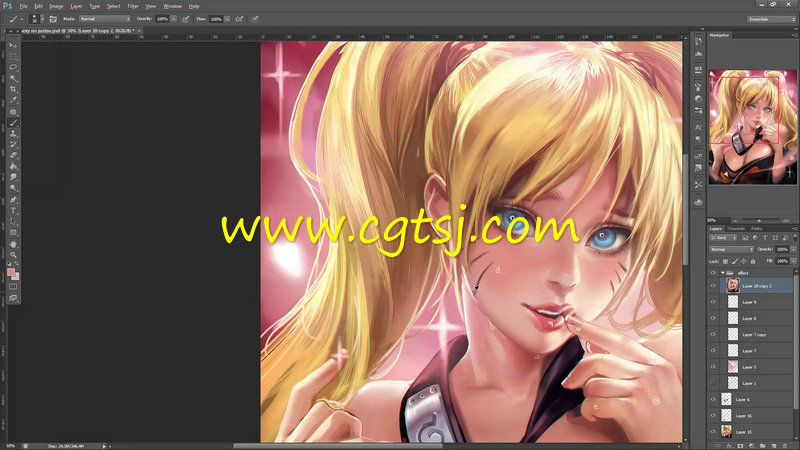The width and height of the screenshot is (800, 450).
Task: Select the Rectangular Marquee tool
Action: pos(13,57)
